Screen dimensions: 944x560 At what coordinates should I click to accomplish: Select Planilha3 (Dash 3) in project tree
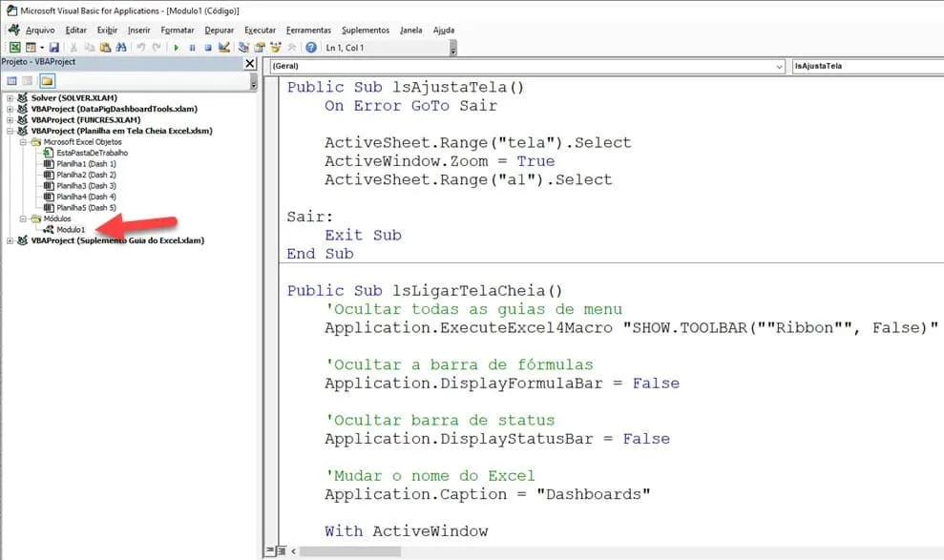tap(86, 186)
